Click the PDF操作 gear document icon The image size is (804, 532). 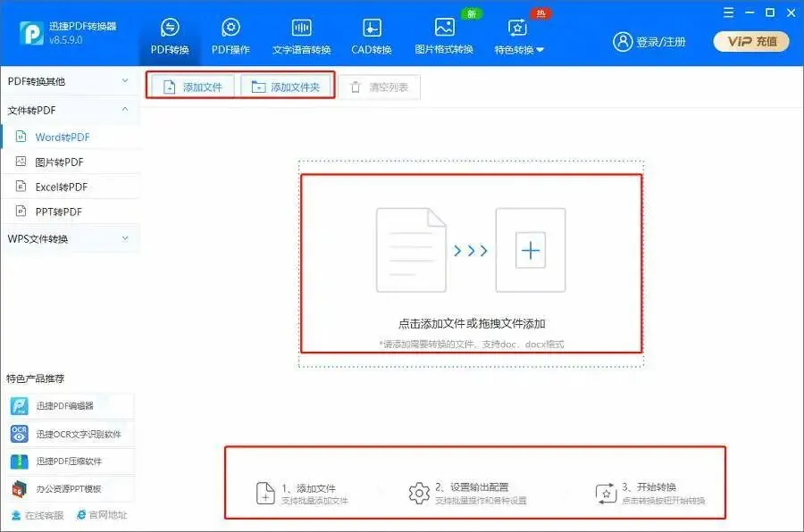pos(230,27)
